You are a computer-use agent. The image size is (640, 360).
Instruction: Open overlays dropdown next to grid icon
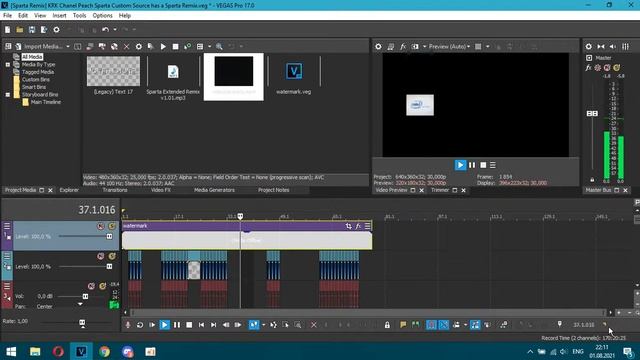[488, 47]
